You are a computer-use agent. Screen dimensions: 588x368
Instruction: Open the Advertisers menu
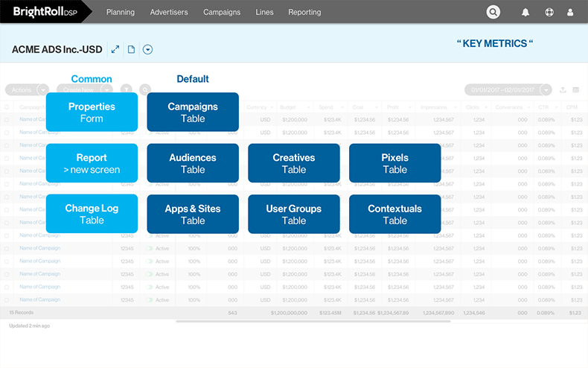(169, 12)
